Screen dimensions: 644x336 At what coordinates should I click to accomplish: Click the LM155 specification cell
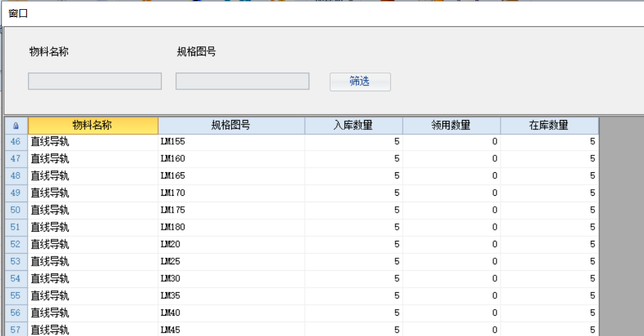pyautogui.click(x=231, y=142)
